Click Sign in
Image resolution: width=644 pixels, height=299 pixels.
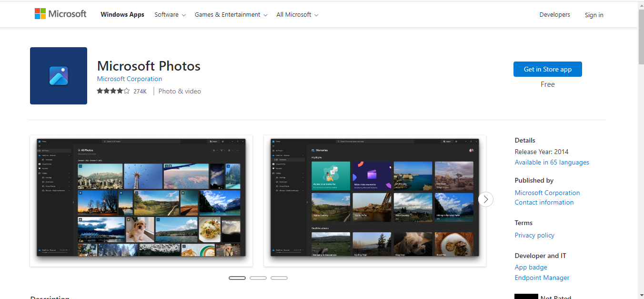[x=594, y=15]
